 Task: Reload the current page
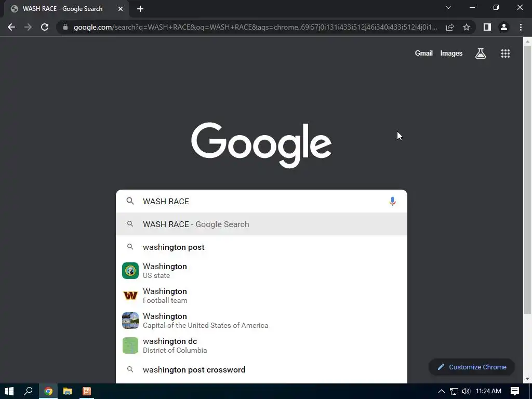point(45,27)
